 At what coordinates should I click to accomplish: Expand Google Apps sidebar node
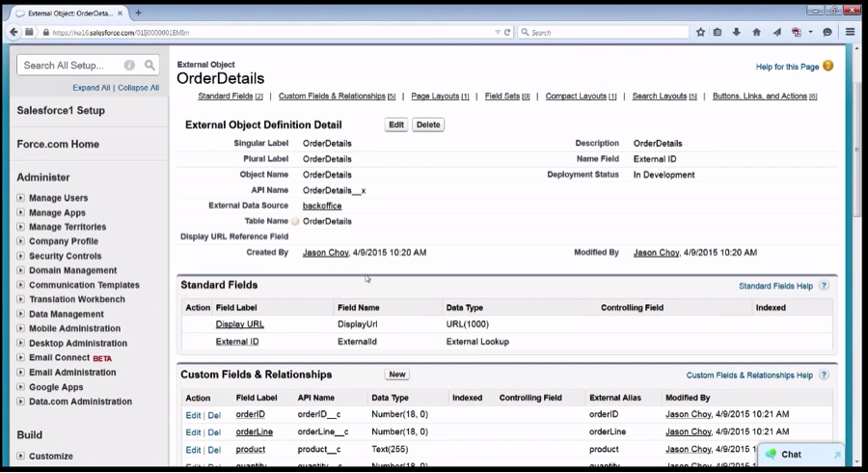[x=20, y=386]
